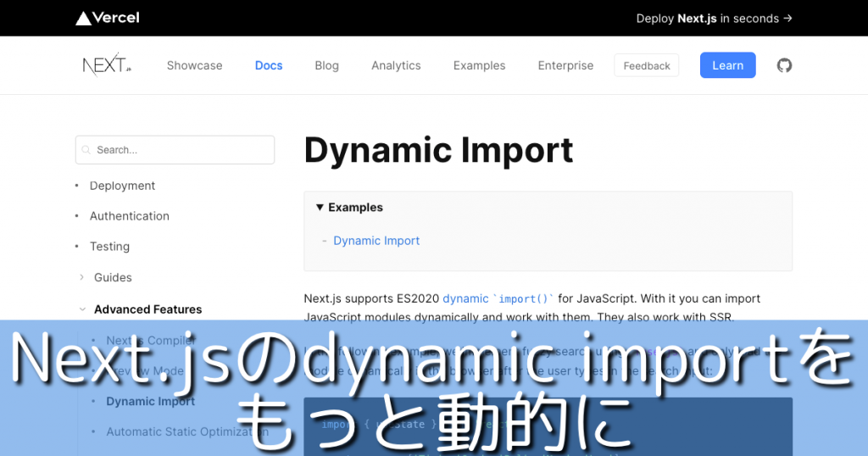
Task: Click the blue Learn button
Action: click(x=727, y=65)
